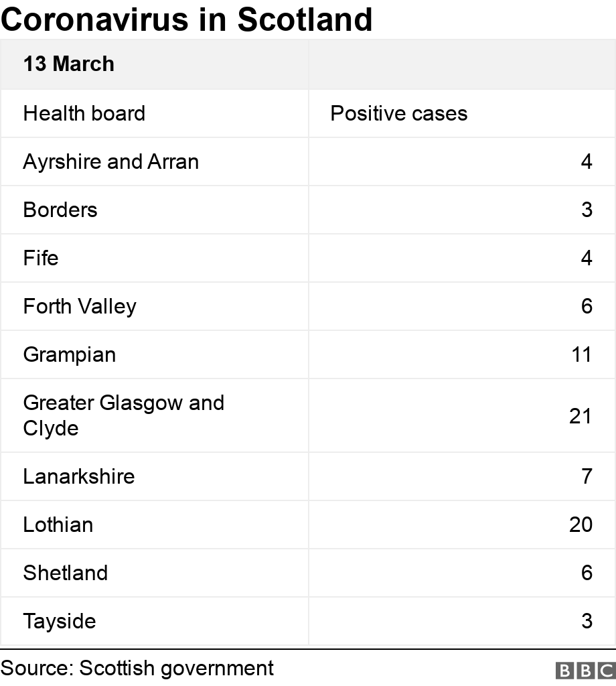Click the 'Positive cases' column heading

399,113
